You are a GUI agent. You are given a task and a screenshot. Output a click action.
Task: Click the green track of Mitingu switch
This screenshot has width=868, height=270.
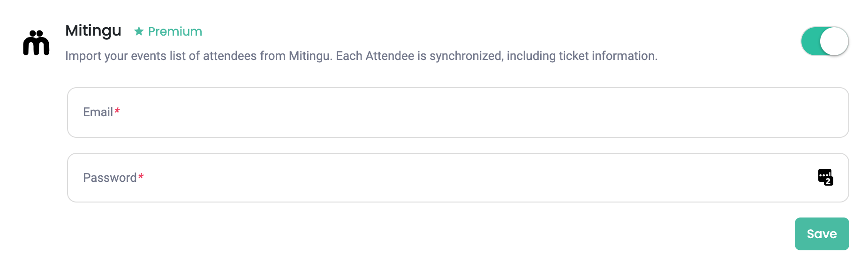click(x=810, y=41)
